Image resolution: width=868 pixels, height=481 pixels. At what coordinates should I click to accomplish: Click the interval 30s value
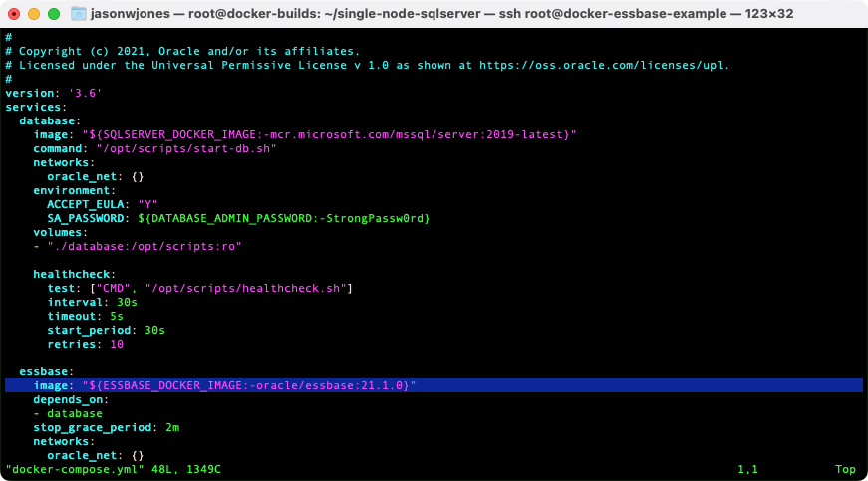pos(127,303)
